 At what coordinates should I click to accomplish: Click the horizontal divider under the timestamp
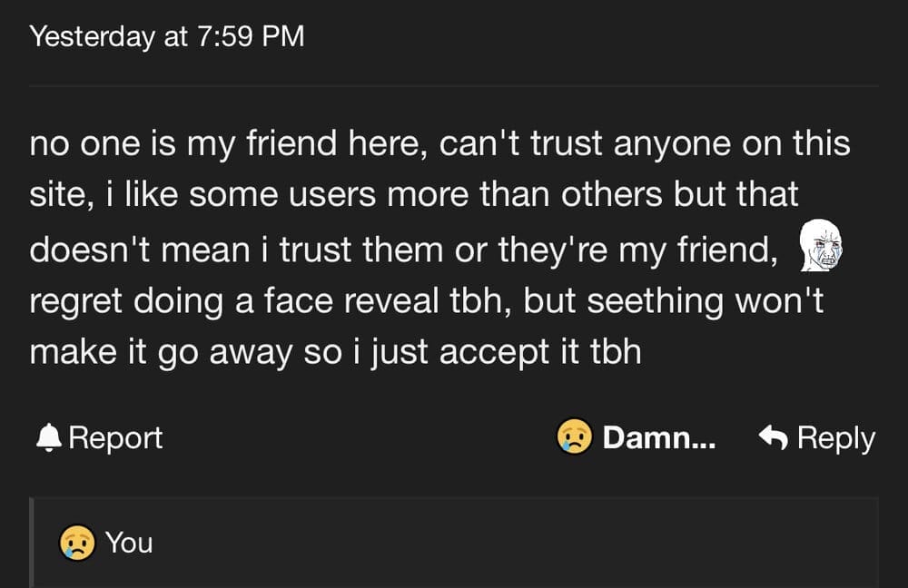[454, 86]
